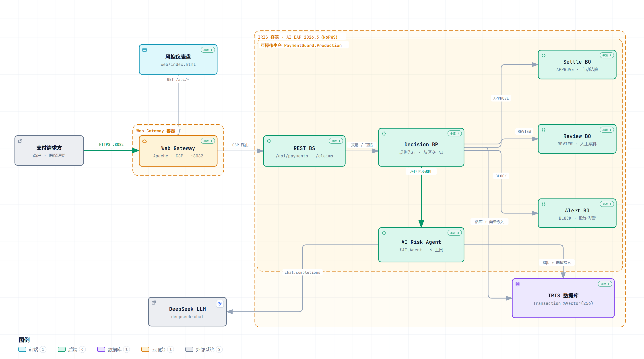Select the Web Gateway node title

(x=178, y=148)
